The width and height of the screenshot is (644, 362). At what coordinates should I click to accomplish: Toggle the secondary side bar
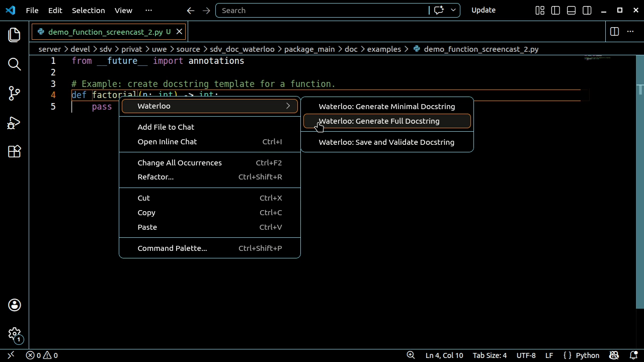(x=587, y=10)
